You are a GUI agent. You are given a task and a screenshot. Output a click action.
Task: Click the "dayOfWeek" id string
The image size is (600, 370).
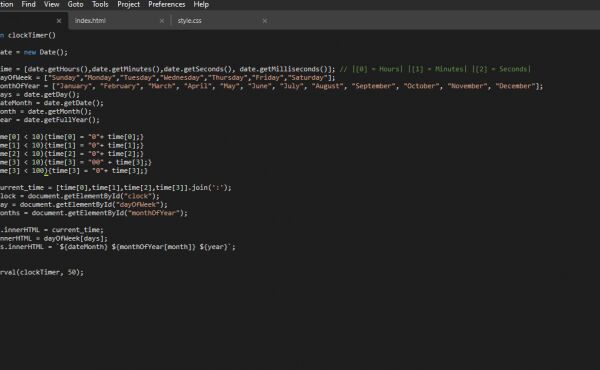click(138, 204)
